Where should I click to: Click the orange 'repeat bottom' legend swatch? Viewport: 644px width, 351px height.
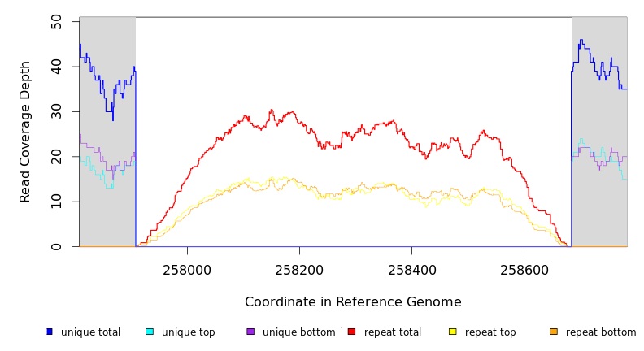click(x=554, y=331)
